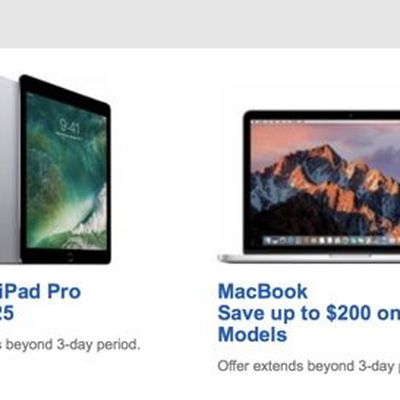The image size is (400, 400).
Task: Click the MacBook webcam dot above display
Action: click(350, 115)
